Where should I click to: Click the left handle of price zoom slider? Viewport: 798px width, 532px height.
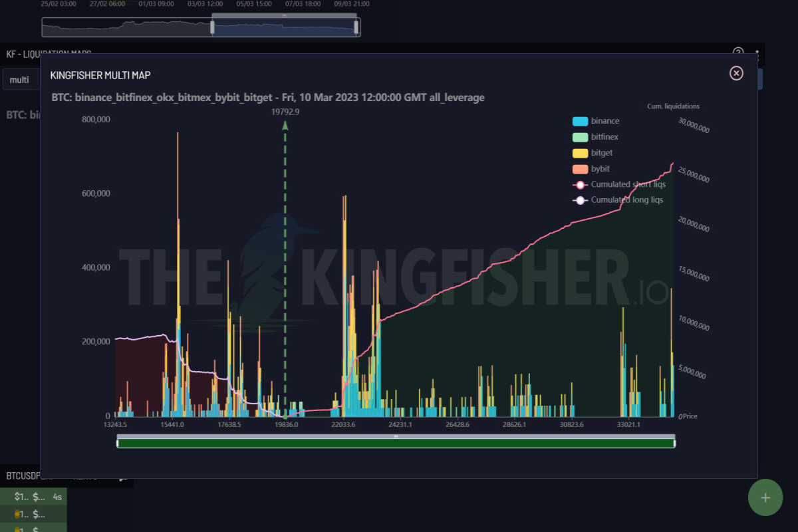117,443
